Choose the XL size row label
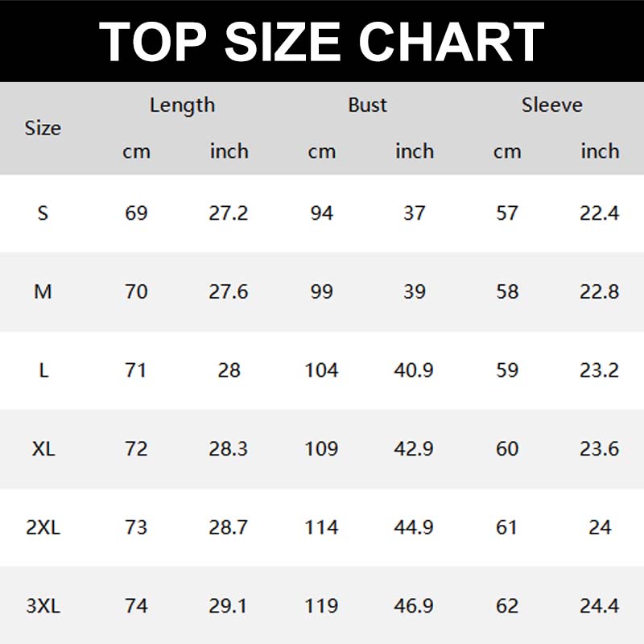 click(x=43, y=448)
